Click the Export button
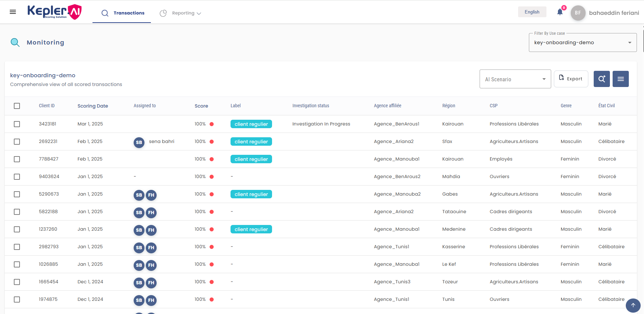This screenshot has width=644, height=314. 570,79
